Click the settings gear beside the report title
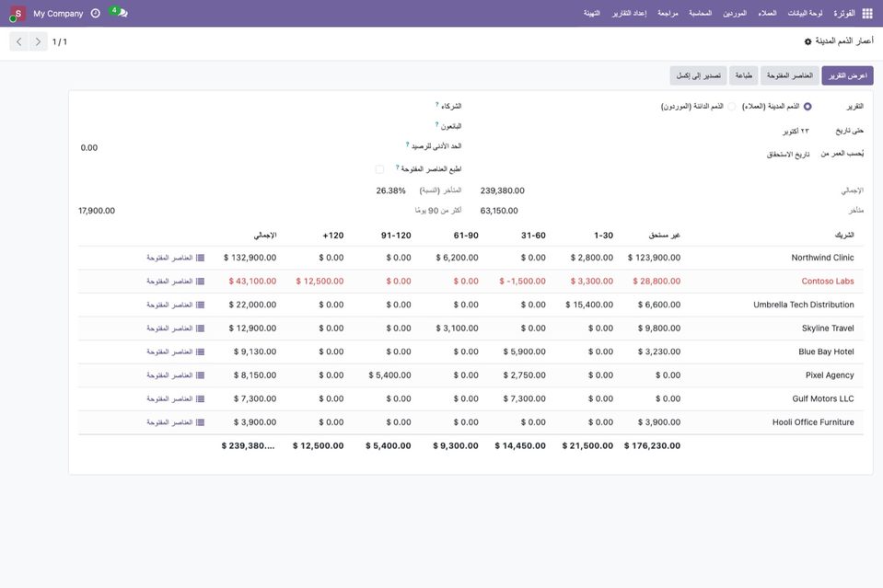 point(807,41)
